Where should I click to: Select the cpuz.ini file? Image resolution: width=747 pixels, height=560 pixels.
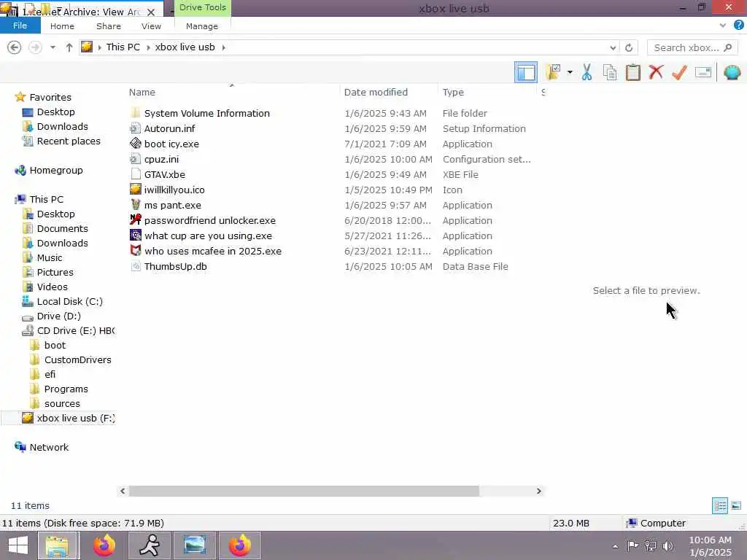point(161,159)
